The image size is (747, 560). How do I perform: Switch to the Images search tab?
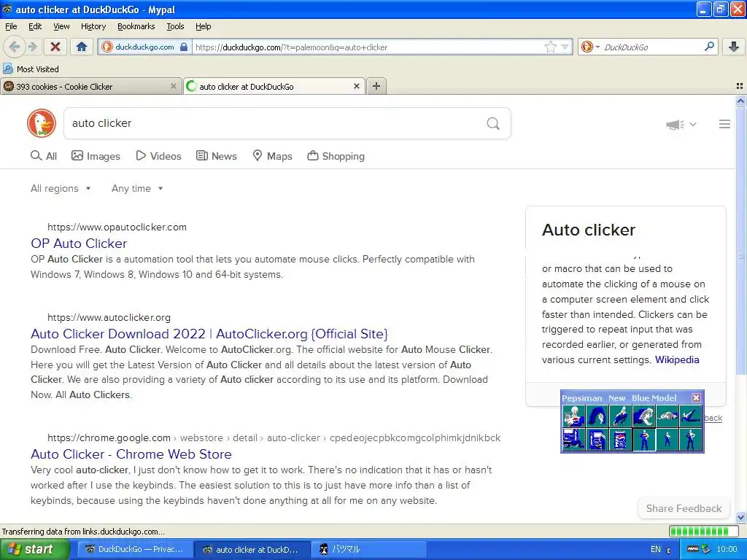pos(96,156)
